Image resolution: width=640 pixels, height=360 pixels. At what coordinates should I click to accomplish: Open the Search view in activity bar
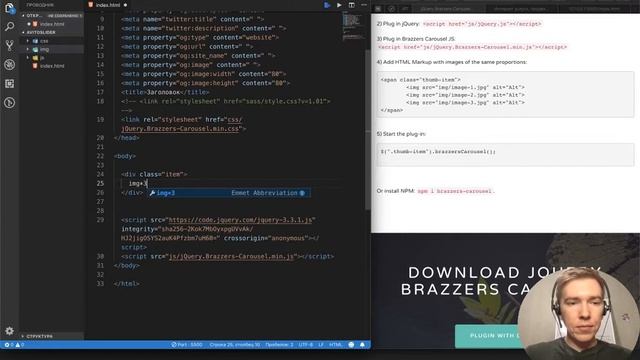[x=9, y=27]
